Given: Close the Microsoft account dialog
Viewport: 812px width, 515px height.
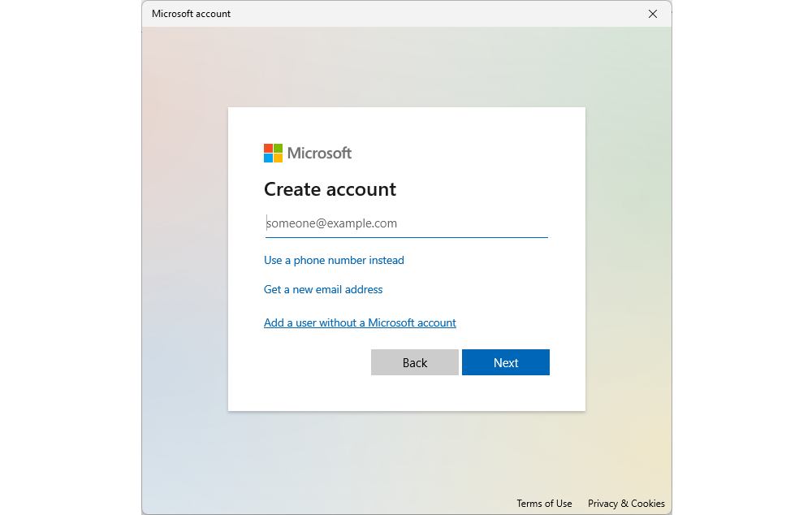Looking at the screenshot, I should [653, 14].
